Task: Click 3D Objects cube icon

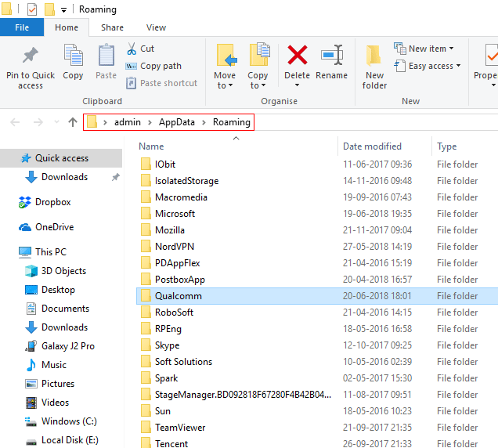Action: pos(31,271)
